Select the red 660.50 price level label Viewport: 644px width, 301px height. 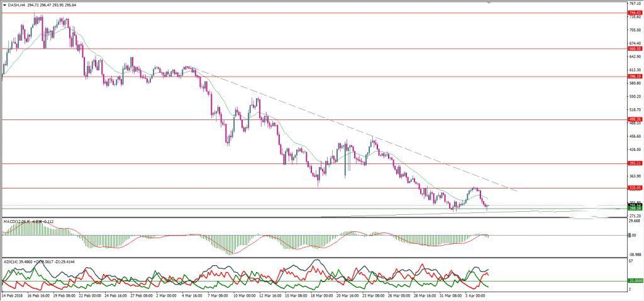(635, 48)
